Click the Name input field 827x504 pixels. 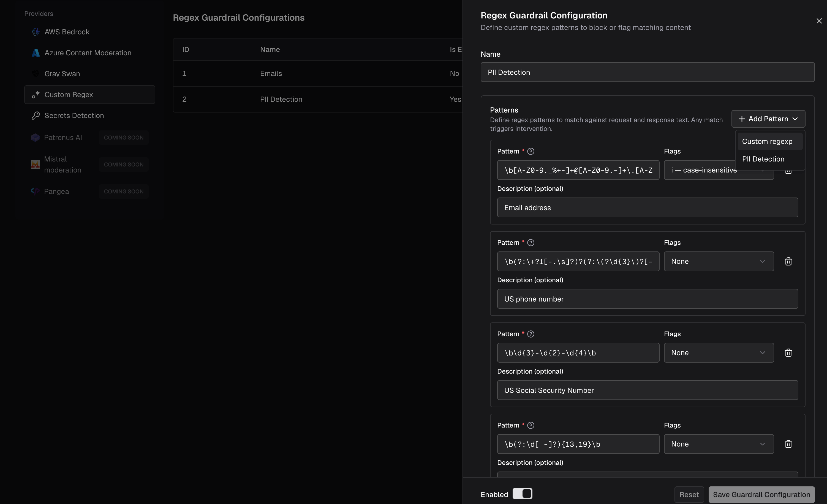coord(648,72)
